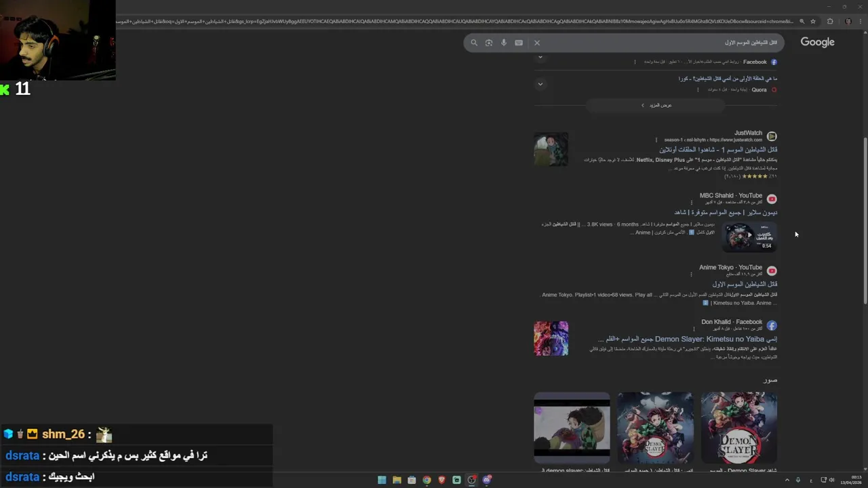The image size is (868, 488).
Task: Click the MBC Shahid YouTube favicon
Action: pyautogui.click(x=772, y=199)
